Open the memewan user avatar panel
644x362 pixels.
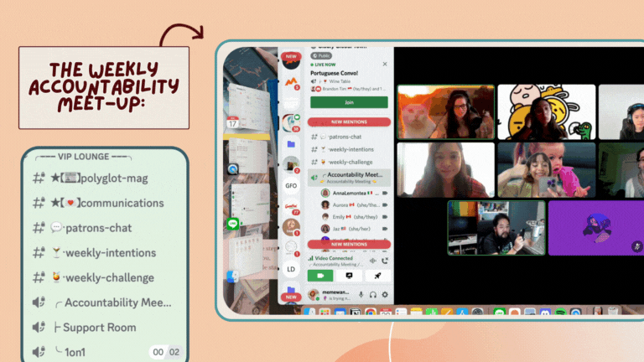coord(314,295)
